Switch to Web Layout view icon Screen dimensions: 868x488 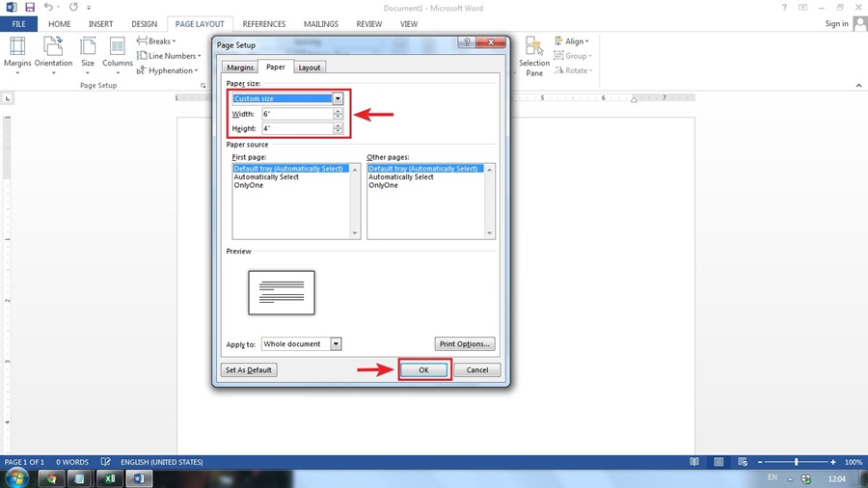(x=743, y=461)
